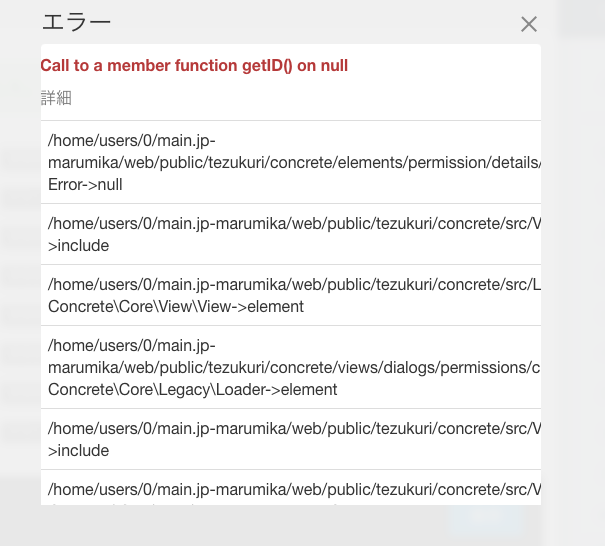
Task: Select the bottom-most partially visible src/V path
Action: [x=294, y=490]
